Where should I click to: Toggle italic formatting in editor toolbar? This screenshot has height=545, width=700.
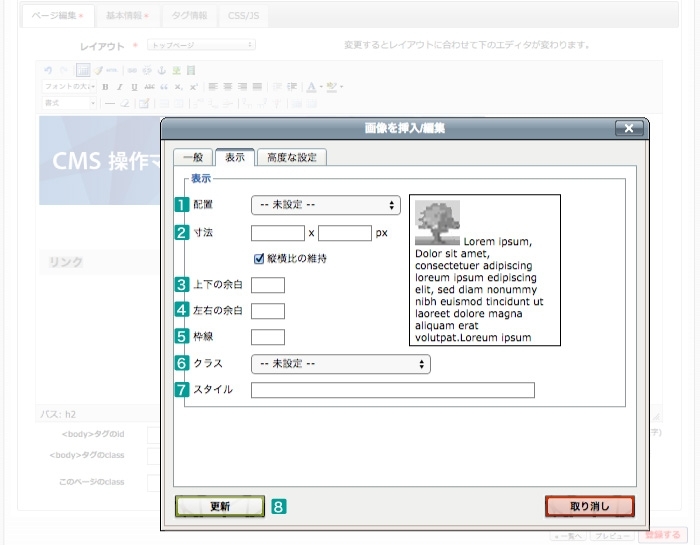click(x=120, y=87)
